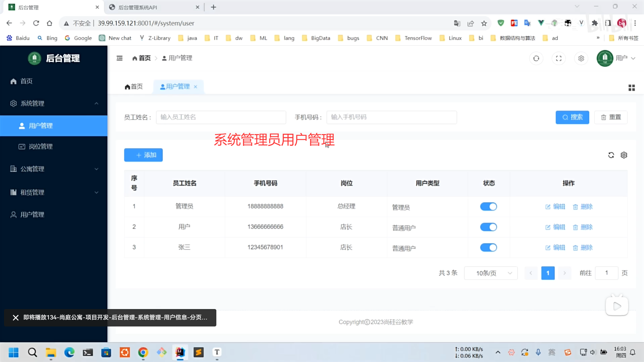Viewport: 644px width, 362px height.
Task: Open the 10条/页 page size dropdown
Action: coord(491,273)
